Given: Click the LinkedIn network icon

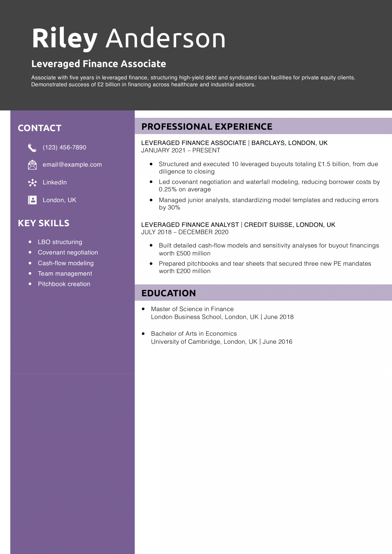Looking at the screenshot, I should tap(32, 183).
